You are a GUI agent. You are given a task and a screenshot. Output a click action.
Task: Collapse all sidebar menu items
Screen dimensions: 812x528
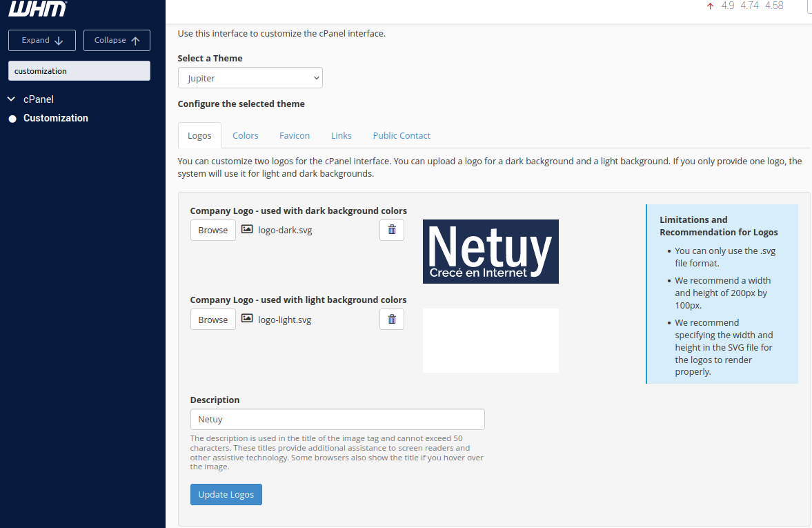[x=117, y=41]
